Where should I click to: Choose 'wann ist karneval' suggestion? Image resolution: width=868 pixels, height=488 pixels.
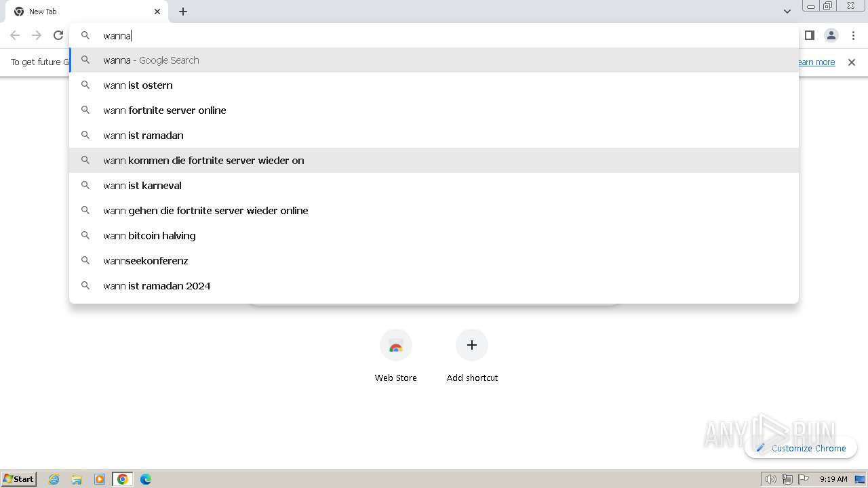coord(434,186)
